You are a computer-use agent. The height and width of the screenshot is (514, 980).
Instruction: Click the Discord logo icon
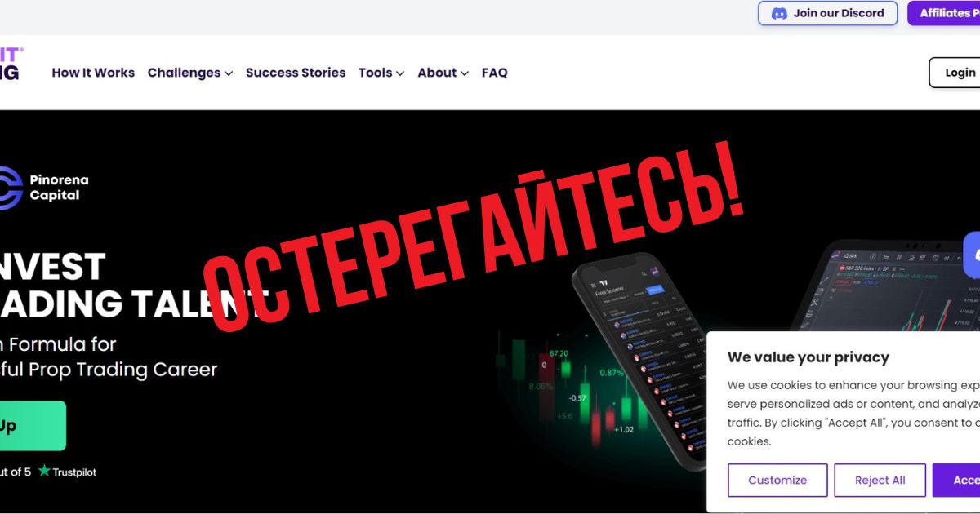(x=779, y=13)
